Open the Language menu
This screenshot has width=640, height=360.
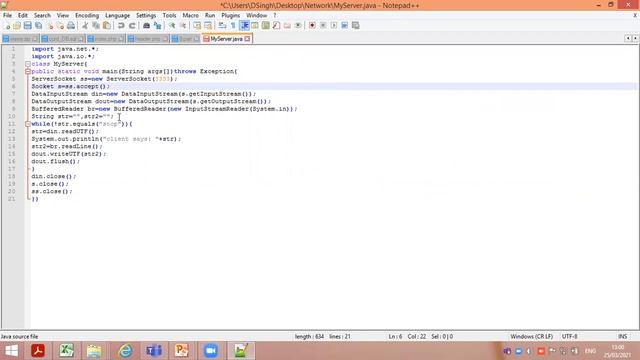pos(117,16)
